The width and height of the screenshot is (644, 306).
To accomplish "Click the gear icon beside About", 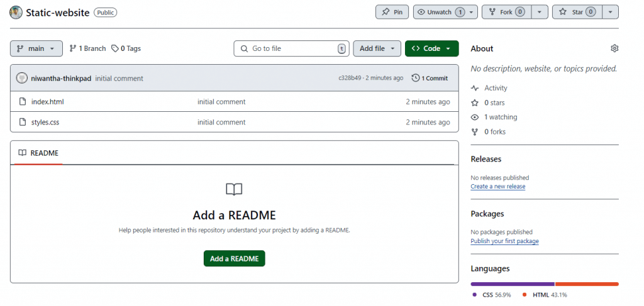I will (x=614, y=48).
